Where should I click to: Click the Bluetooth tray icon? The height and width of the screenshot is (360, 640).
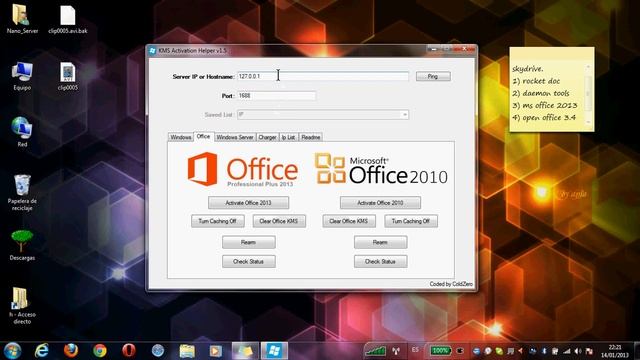[x=544, y=351]
